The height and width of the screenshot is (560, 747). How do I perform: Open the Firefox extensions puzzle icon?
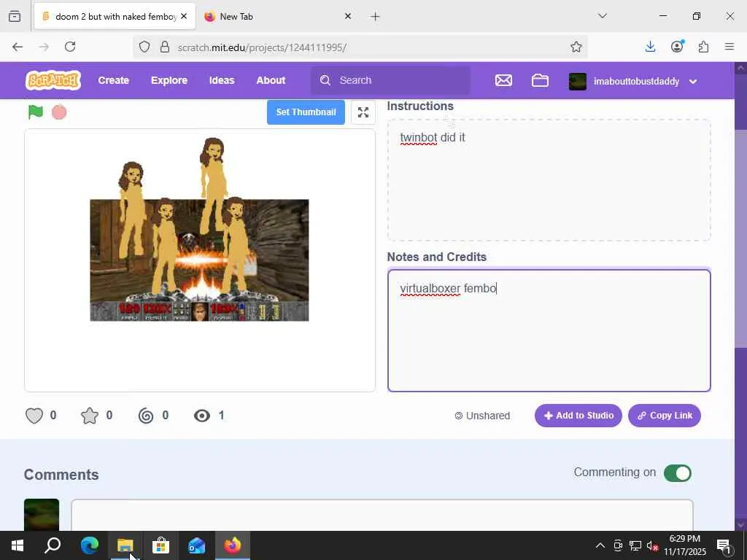pos(704,47)
